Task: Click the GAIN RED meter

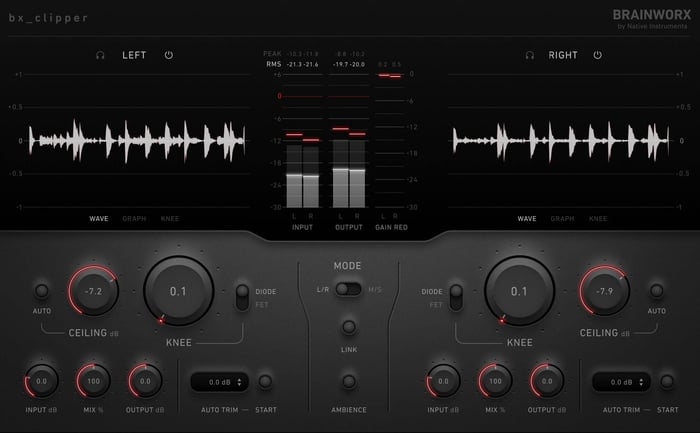Action: (x=390, y=141)
